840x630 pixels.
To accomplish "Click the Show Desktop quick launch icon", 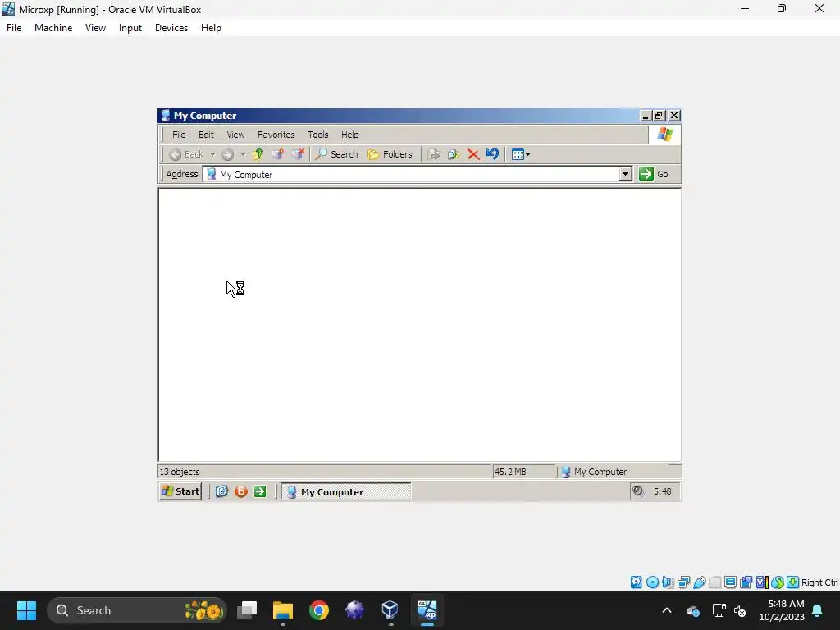I will pos(221,491).
